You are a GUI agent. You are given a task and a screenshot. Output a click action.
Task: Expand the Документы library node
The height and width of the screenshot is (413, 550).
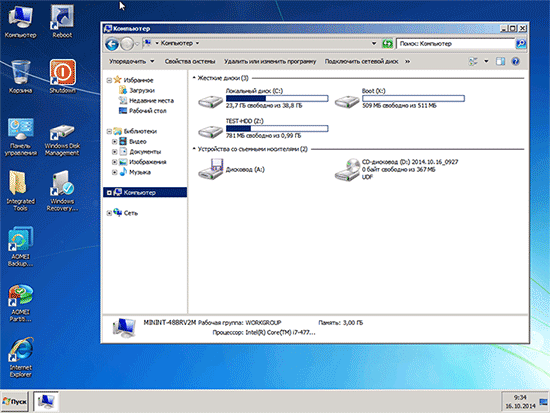[114, 152]
